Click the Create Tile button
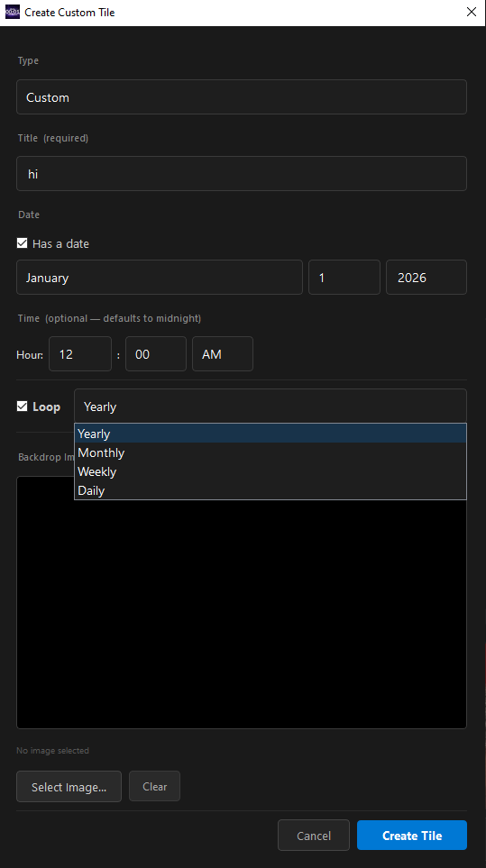The image size is (486, 868). coord(412,835)
